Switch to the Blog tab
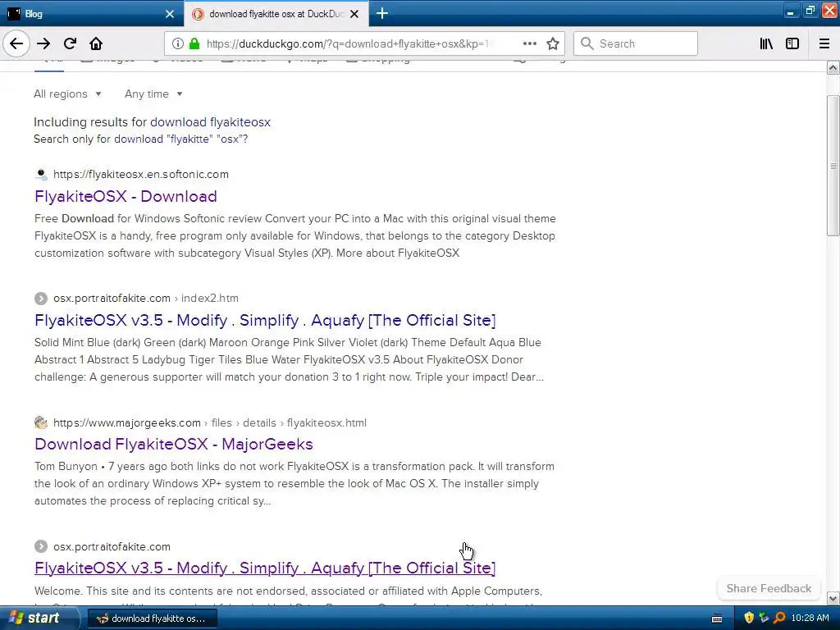 [x=92, y=13]
